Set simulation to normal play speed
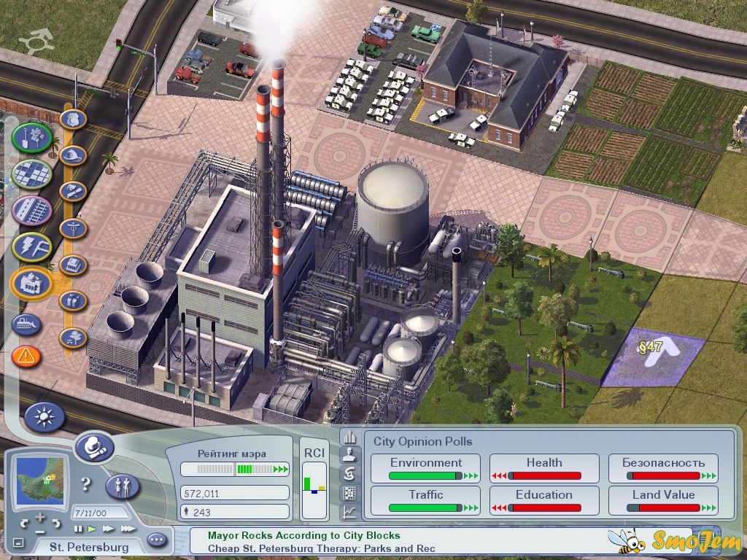Viewport: 747px width, 560px height. pos(93,529)
